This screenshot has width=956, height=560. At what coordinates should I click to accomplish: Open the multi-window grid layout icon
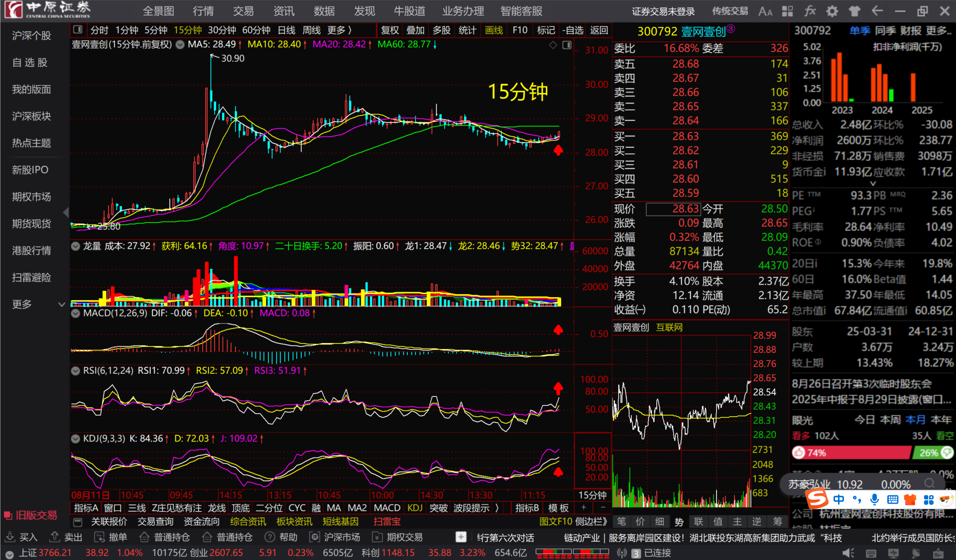coord(787,11)
